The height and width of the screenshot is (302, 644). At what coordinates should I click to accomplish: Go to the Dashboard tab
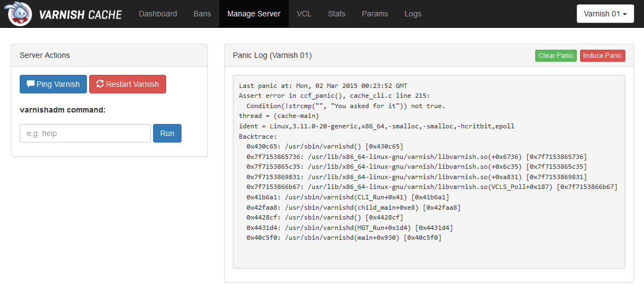158,14
